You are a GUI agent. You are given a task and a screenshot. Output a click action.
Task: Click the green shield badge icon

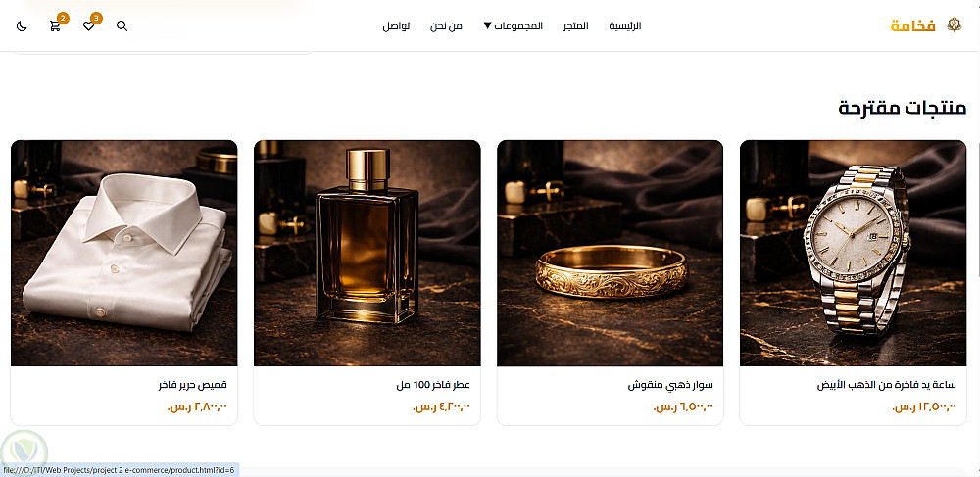(24, 449)
